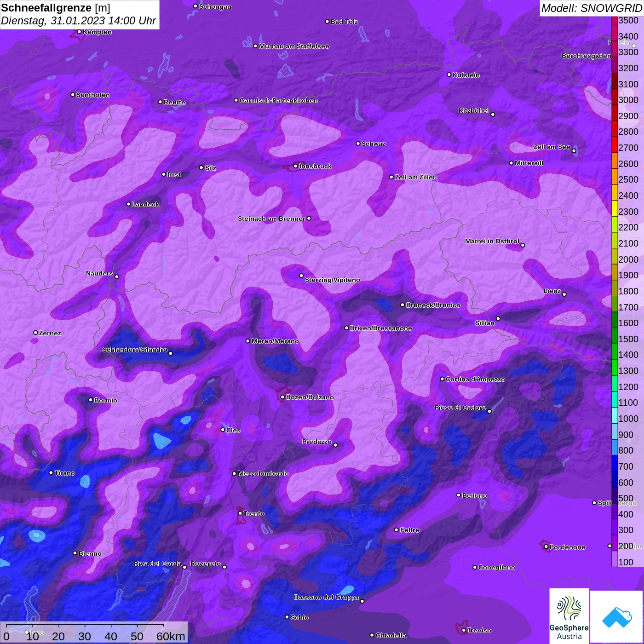Click the date Dienstag, 31.01.2023 14:00 Uhr
Screen dimensions: 644x644
coord(79,21)
